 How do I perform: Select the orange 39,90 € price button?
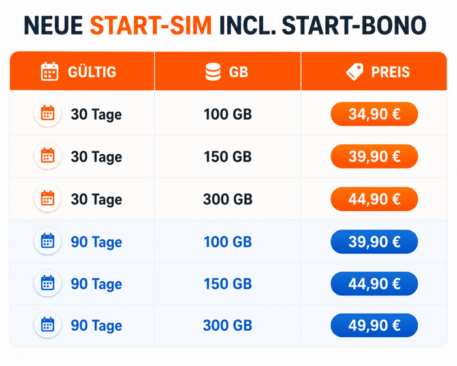pyautogui.click(x=374, y=156)
